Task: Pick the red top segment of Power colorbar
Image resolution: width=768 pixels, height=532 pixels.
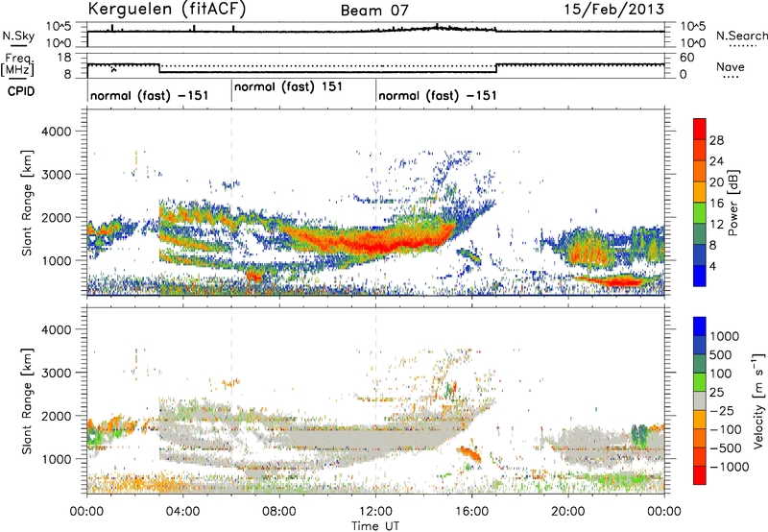Action: tap(700, 129)
